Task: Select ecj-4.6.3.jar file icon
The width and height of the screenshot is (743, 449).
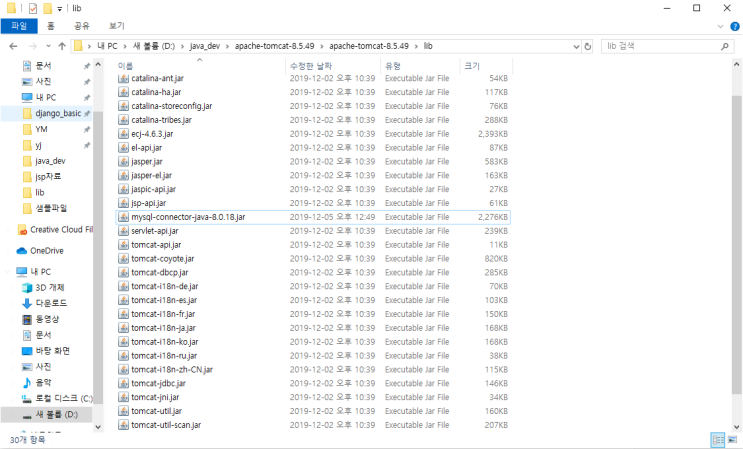Action: click(x=123, y=134)
